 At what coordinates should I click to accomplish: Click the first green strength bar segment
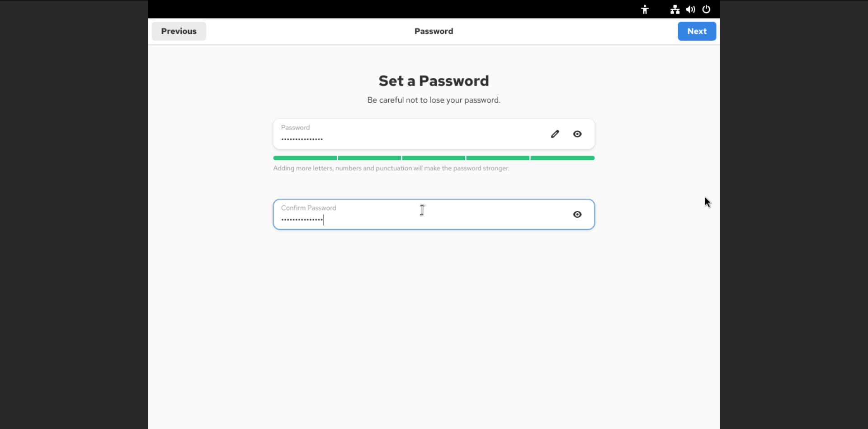305,158
